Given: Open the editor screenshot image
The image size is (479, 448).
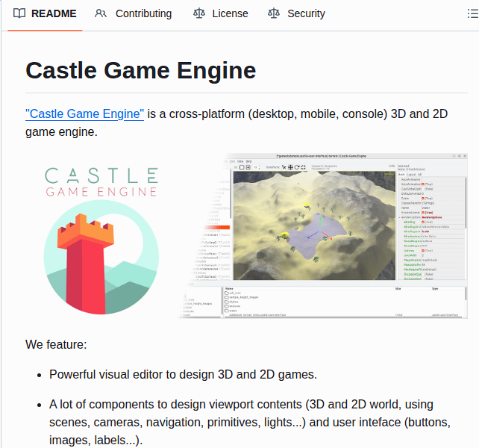Looking at the screenshot, I should 322,235.
